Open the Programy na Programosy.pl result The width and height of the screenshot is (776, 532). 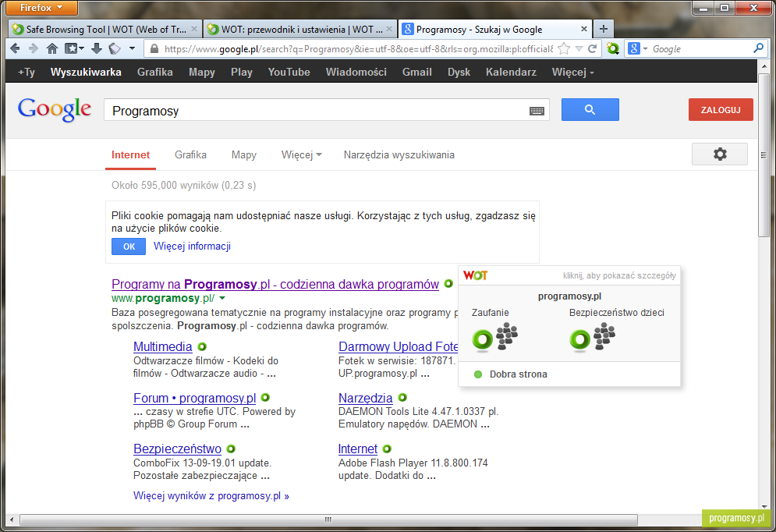[275, 284]
